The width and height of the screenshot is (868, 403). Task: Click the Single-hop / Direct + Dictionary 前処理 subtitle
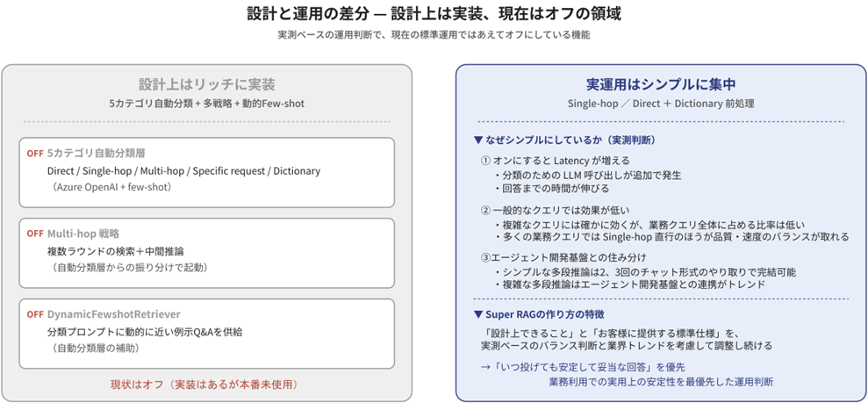(x=660, y=104)
